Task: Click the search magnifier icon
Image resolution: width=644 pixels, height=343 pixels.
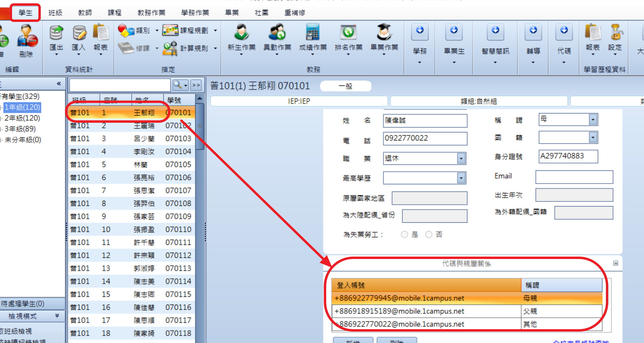Action: point(177,85)
